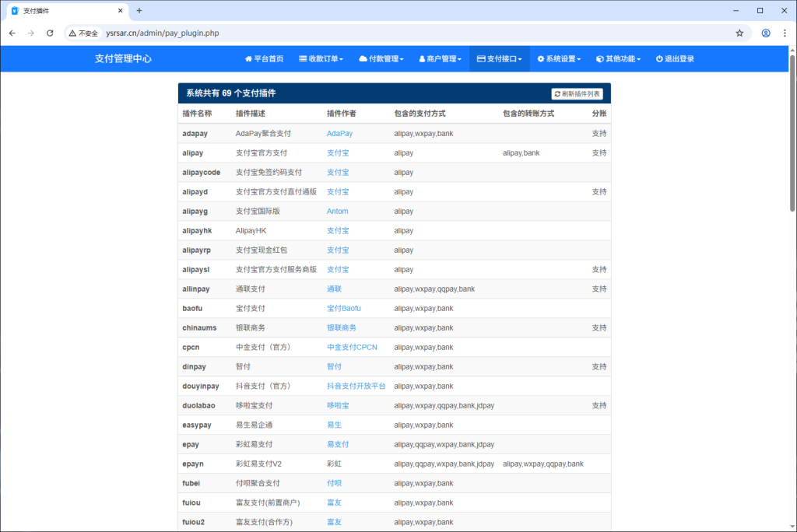This screenshot has height=532, width=797.
Task: Open the Antom author link
Action: click(338, 212)
